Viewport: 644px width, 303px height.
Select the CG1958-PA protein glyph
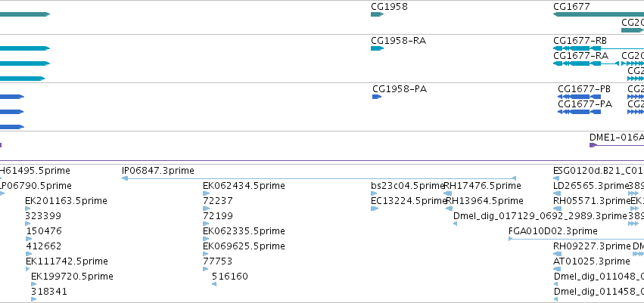coord(377,97)
